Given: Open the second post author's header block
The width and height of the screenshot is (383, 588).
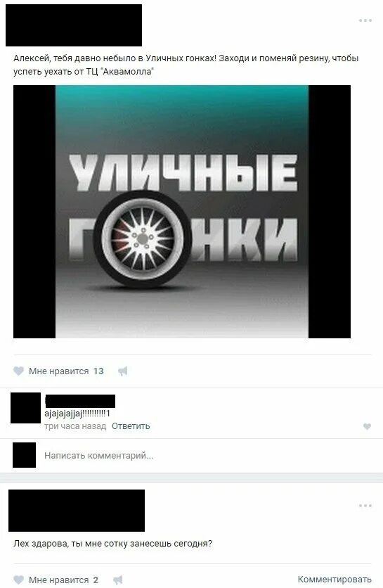Looking at the screenshot, I should [x=77, y=511].
